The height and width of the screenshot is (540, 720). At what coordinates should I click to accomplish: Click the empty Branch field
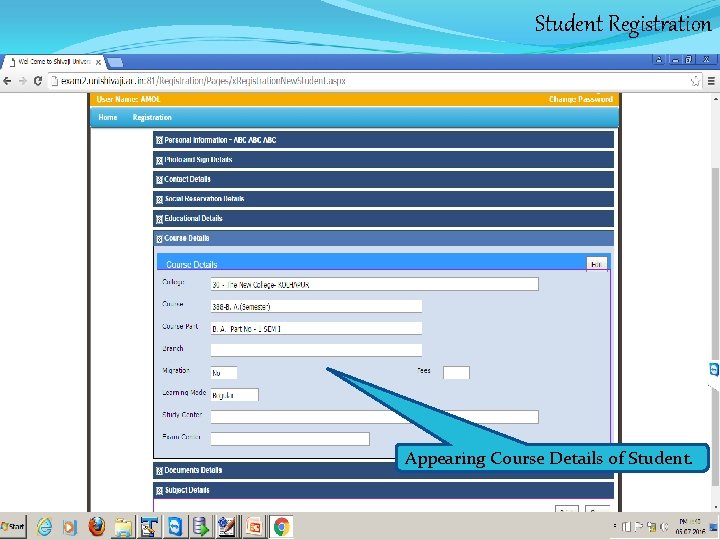tap(316, 350)
